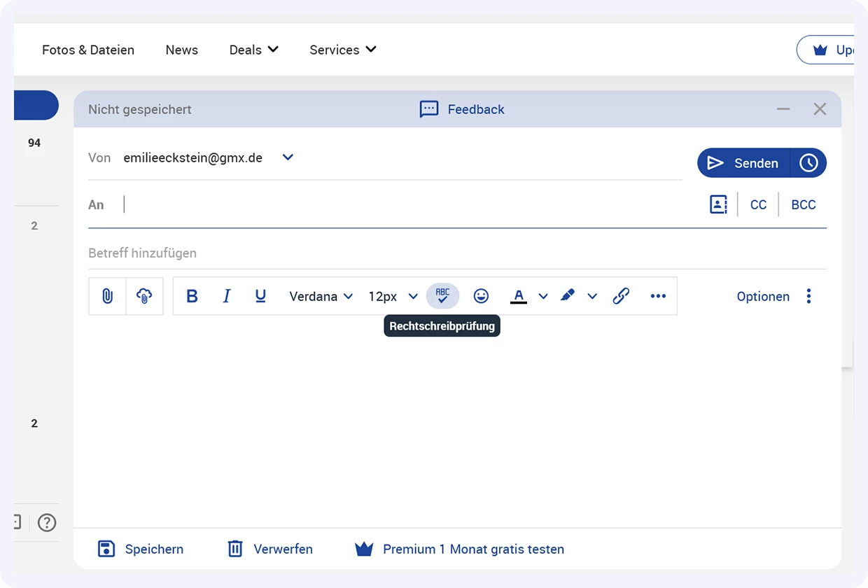Insert an emoji with the smiley icon

(481, 296)
